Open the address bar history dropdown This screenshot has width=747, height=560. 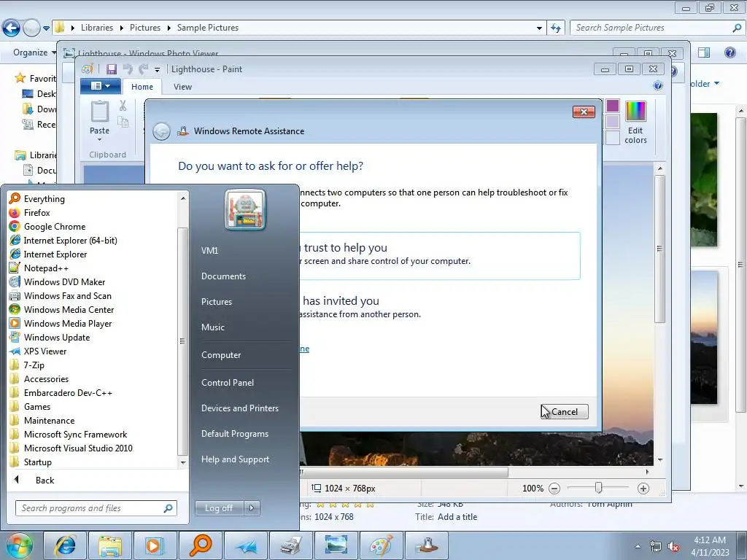(539, 28)
